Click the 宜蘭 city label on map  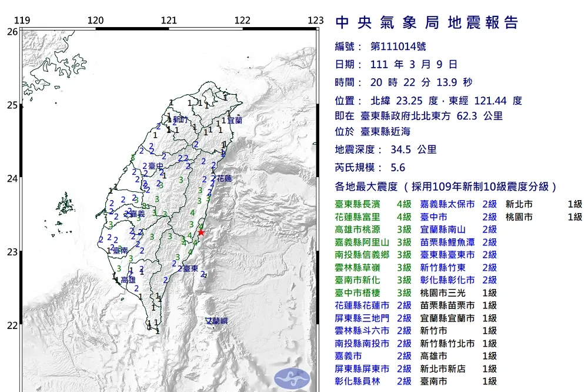[235, 120]
